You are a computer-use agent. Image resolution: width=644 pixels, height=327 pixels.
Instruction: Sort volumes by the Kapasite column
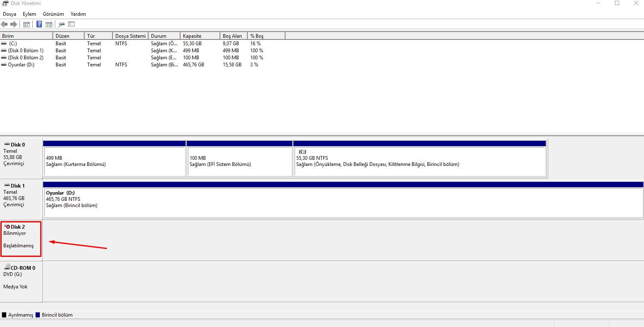point(200,35)
